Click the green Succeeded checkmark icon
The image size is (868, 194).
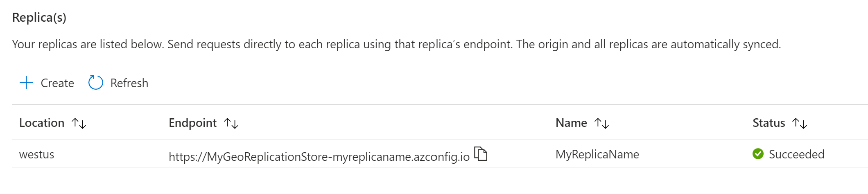(758, 154)
